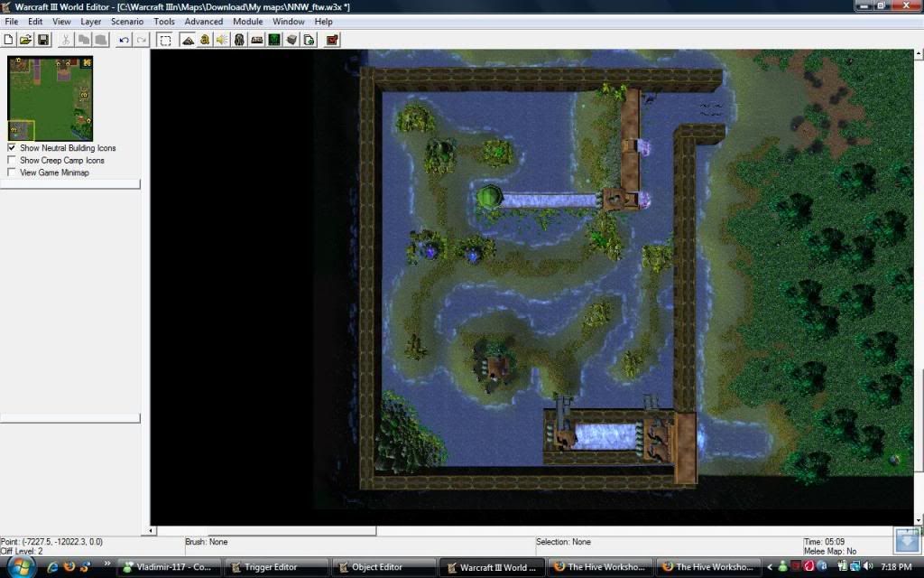Click the Windows Start orb
The width and height of the screenshot is (924, 578).
point(22,567)
